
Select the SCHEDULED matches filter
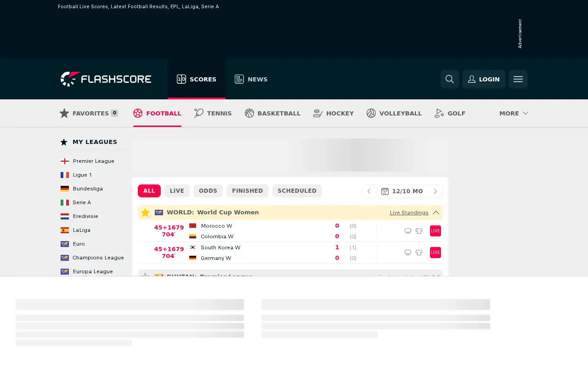coord(297,191)
